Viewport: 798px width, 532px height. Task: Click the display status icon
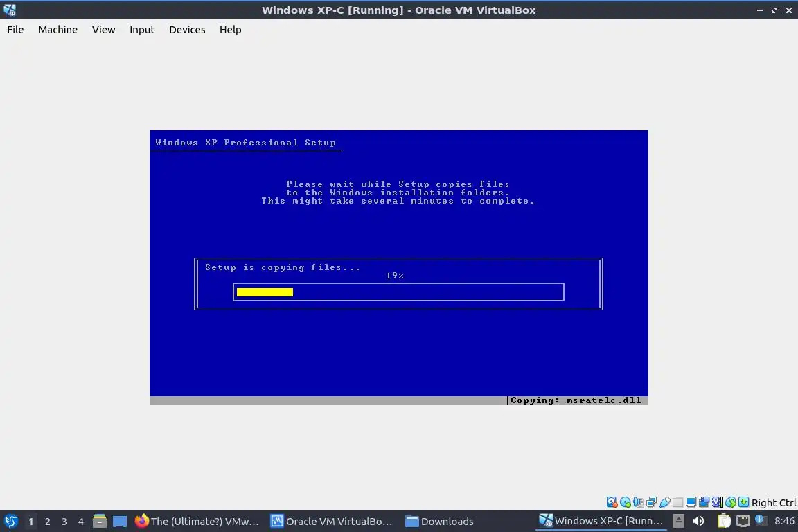pos(691,502)
